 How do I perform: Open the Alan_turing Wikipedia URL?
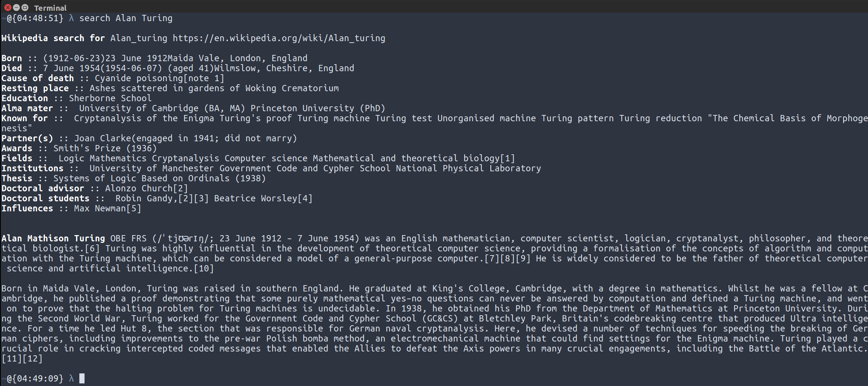point(277,38)
